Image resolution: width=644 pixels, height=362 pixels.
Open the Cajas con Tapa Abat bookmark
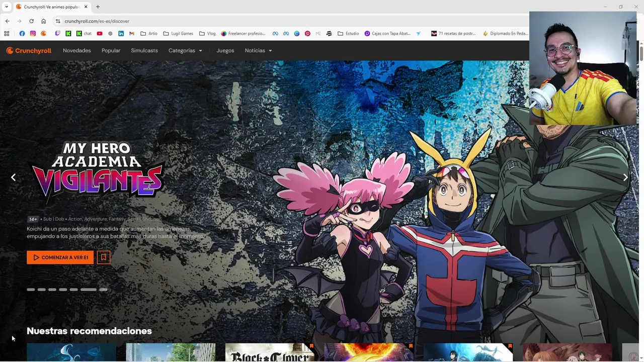(387, 34)
